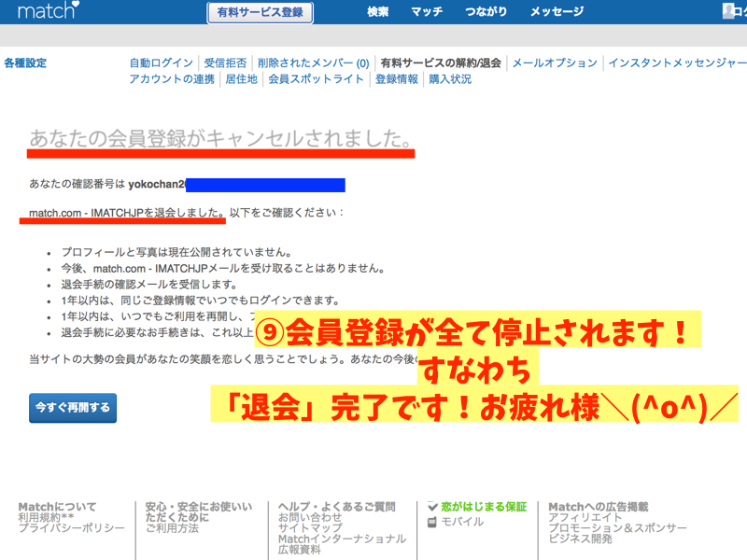Open the 居住地 settings link
The image size is (747, 560).
(x=242, y=79)
